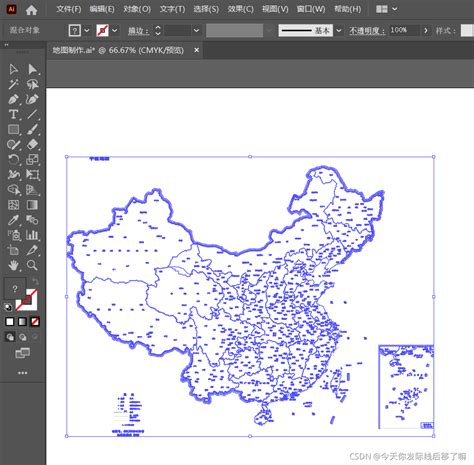This screenshot has width=474, height=465.
Task: Activate the Artboard tool
Action: tap(13, 250)
